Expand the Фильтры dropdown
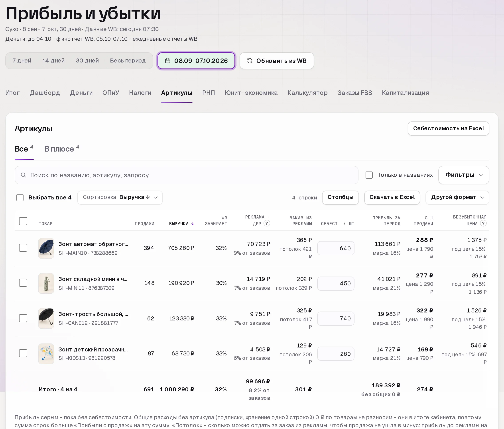 click(464, 175)
